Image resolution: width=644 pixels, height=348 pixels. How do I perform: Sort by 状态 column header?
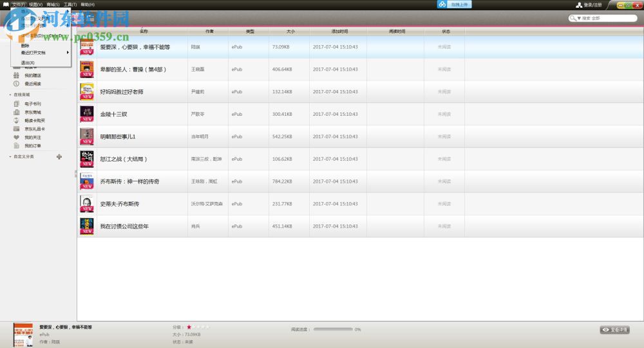tap(446, 31)
